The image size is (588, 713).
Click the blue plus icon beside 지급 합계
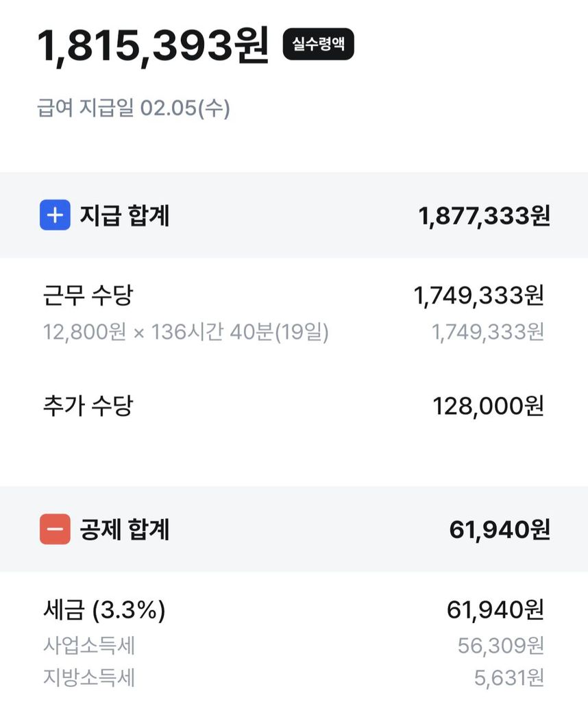pyautogui.click(x=55, y=215)
